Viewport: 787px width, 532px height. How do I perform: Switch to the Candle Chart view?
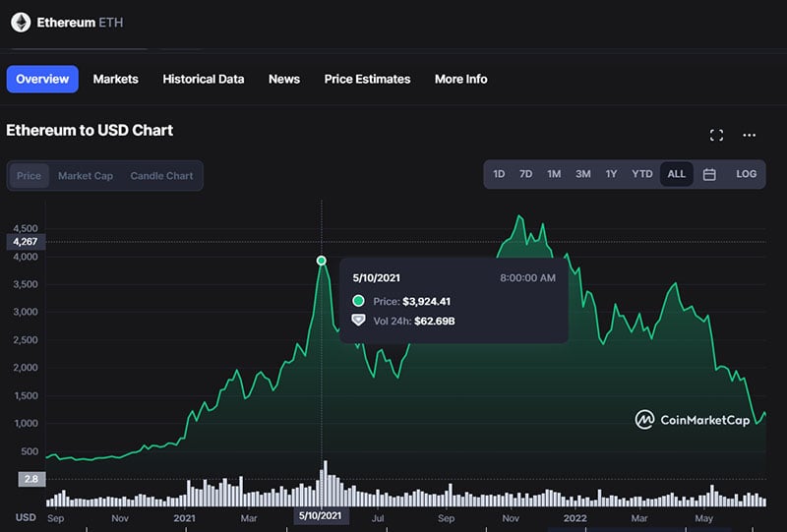[161, 176]
